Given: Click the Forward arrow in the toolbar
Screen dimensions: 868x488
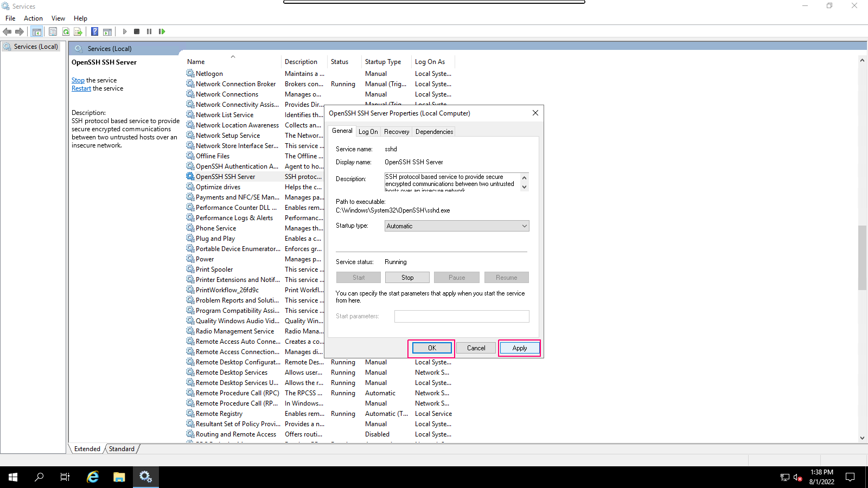Looking at the screenshot, I should click(20, 31).
